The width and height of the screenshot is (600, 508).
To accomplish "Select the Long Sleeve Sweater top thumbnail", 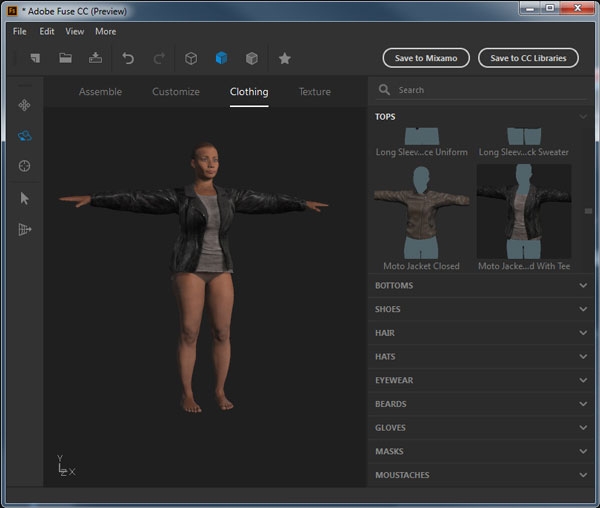I will 524,136.
